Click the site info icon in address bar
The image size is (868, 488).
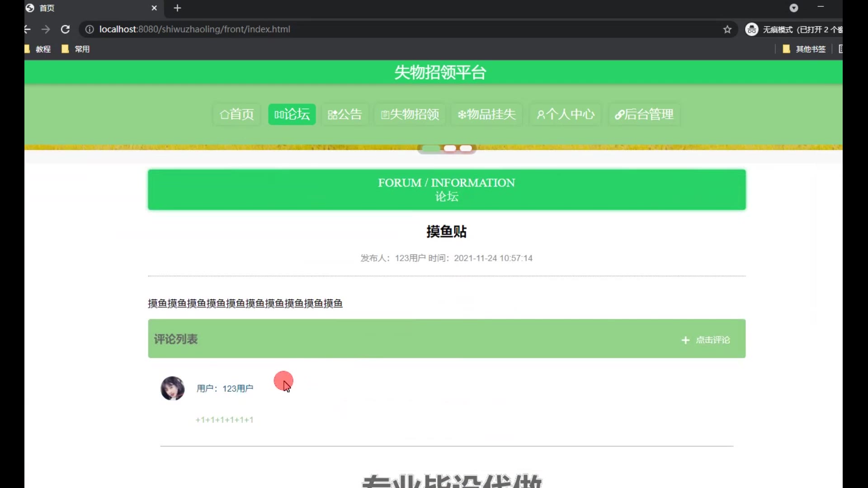tap(90, 29)
